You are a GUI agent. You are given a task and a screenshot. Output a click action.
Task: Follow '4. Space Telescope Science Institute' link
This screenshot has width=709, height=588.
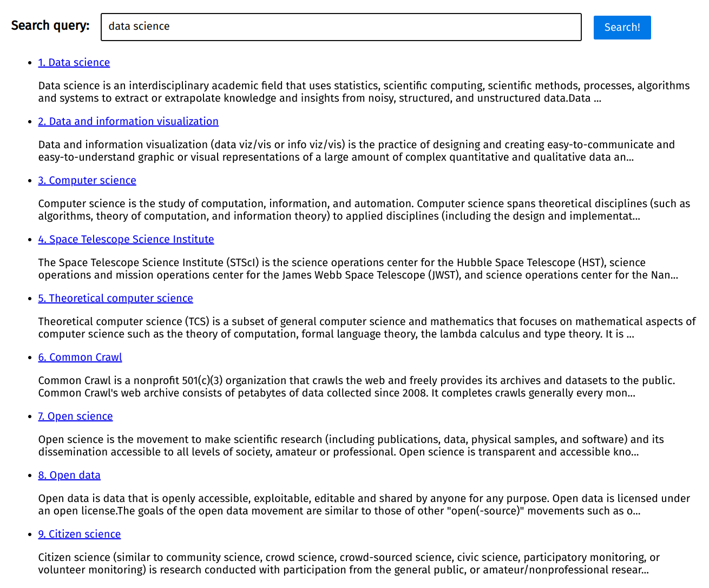coord(126,239)
